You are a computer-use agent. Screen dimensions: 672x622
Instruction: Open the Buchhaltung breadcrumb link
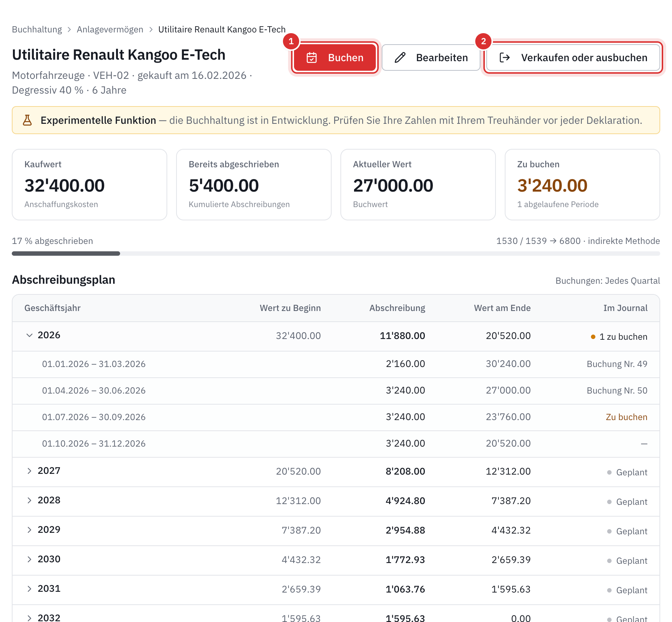[x=37, y=29]
